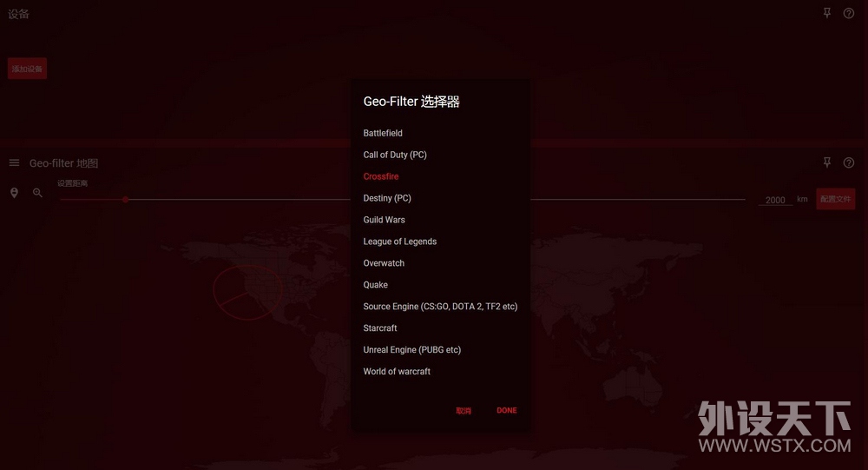Image resolution: width=868 pixels, height=470 pixels.
Task: Select Crossfire profile
Action: coord(381,176)
